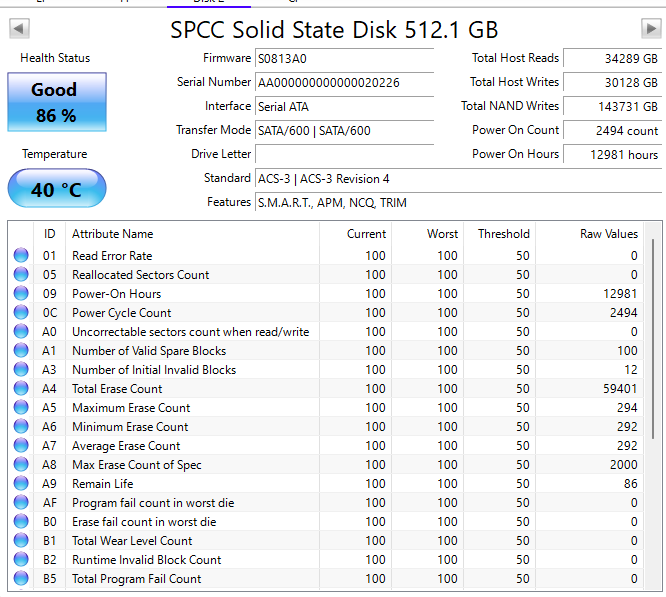Click the next disk arrow button
Viewport: 666px width, 597px height.
651,29
